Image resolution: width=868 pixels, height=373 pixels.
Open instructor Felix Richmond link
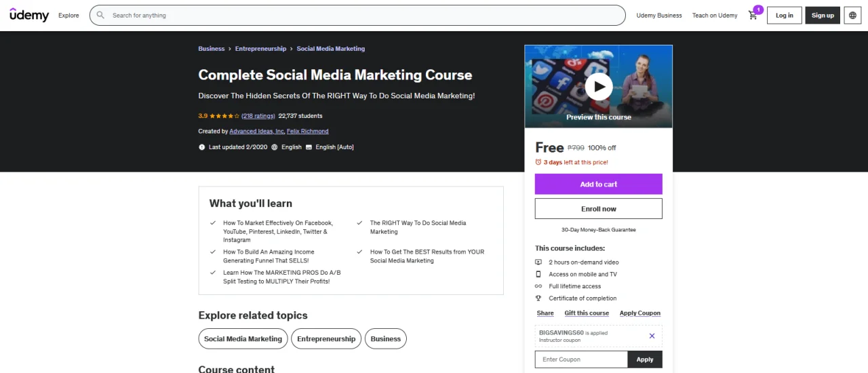coord(308,132)
